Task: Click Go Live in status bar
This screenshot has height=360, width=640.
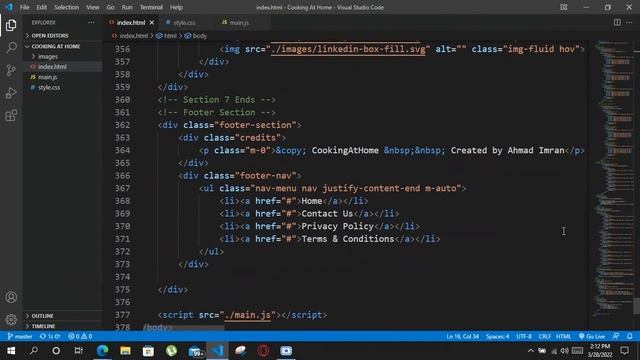Action: click(592, 336)
